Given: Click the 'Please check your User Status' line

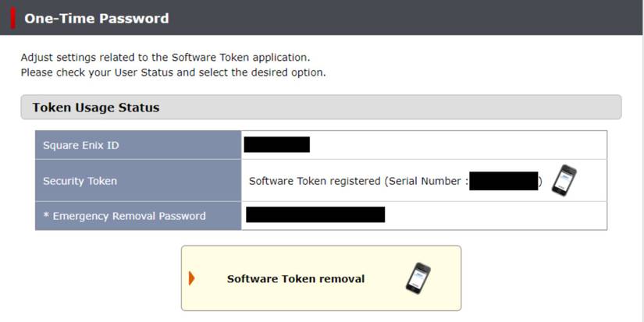Looking at the screenshot, I should pyautogui.click(x=173, y=73).
